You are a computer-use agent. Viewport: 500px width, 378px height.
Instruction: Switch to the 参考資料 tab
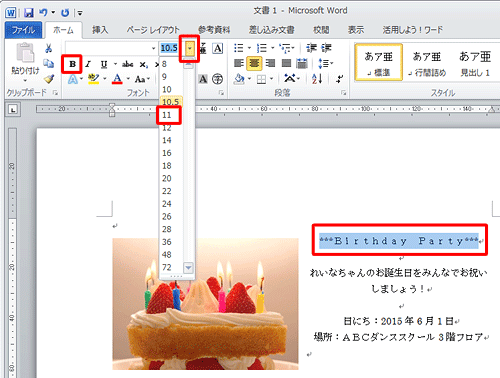[x=214, y=30]
